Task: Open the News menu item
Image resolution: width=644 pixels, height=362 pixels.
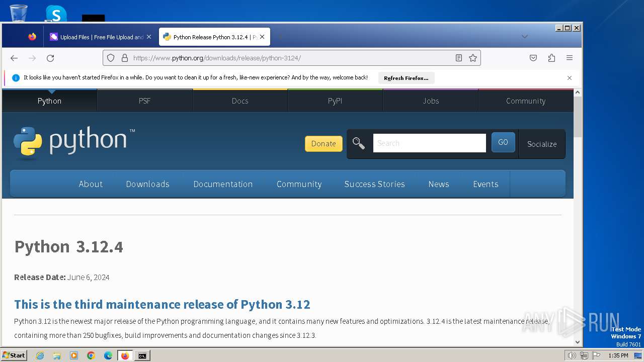Action: [439, 184]
